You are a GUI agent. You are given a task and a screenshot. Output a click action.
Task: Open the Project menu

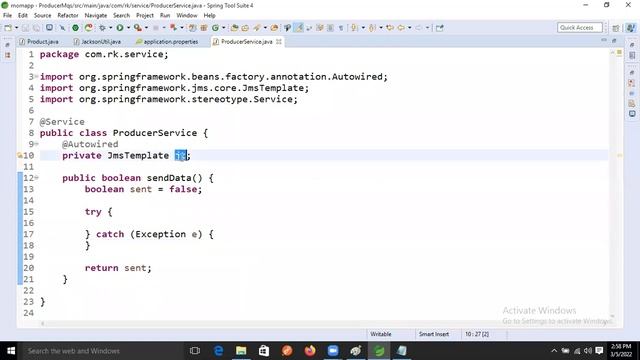(x=144, y=16)
